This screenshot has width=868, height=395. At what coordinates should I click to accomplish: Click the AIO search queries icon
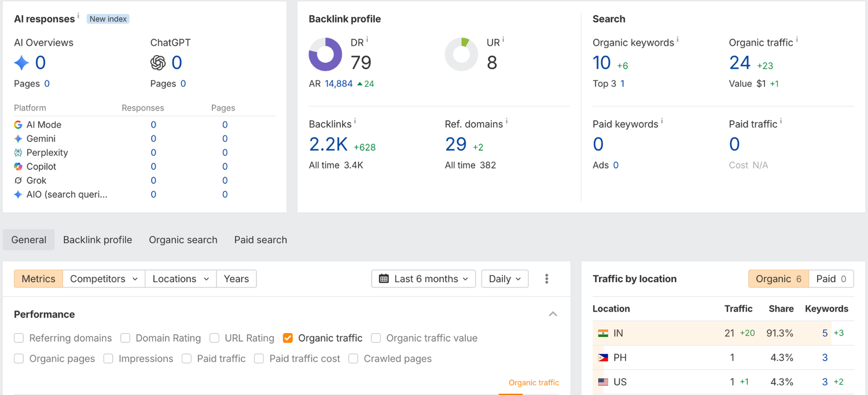[18, 195]
